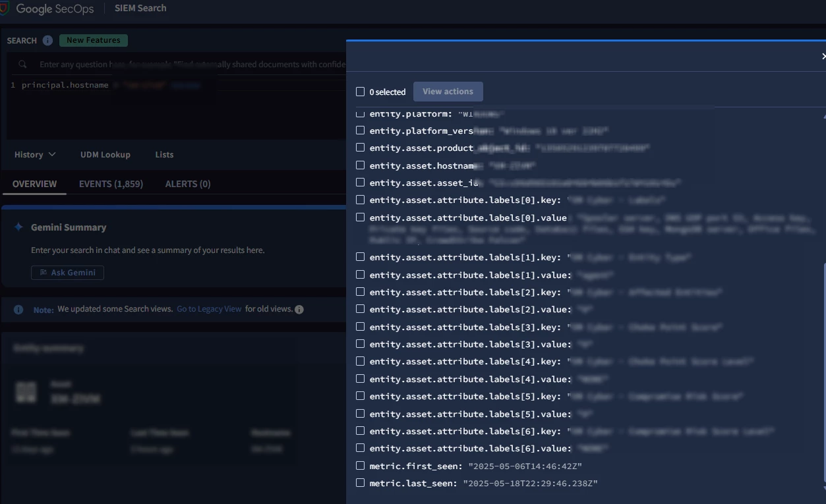Check the labels[3].value checkbox

pyautogui.click(x=360, y=344)
